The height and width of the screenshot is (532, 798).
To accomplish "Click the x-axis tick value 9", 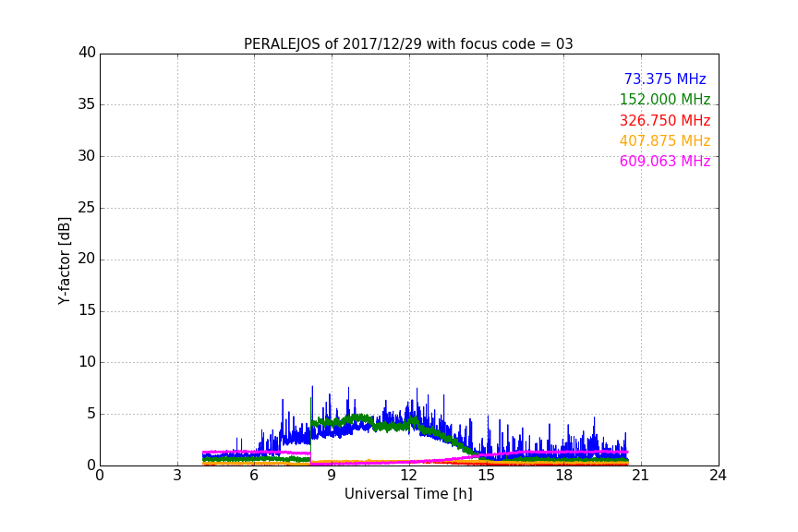I will (x=332, y=476).
